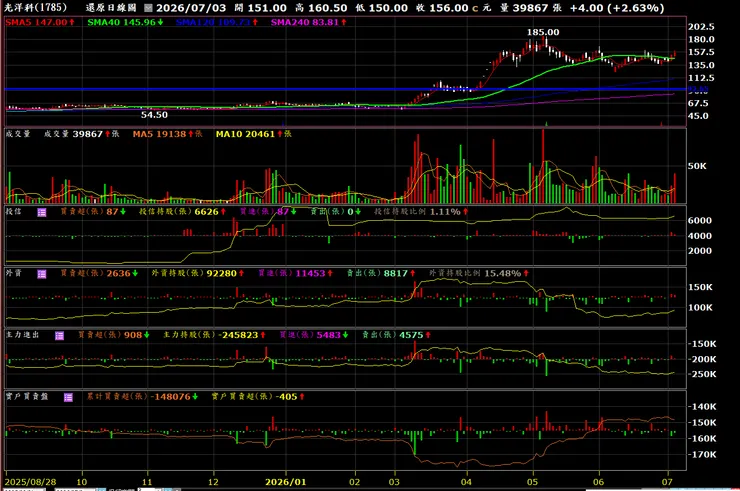Click the gray icon beside the 2026/07/03 date
This screenshot has width=740, height=491.
pos(148,8)
